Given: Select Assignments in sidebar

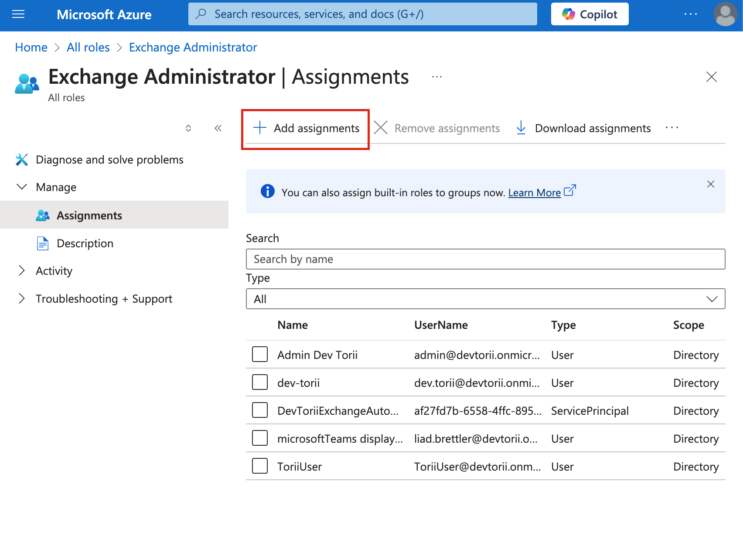Looking at the screenshot, I should pyautogui.click(x=114, y=215).
